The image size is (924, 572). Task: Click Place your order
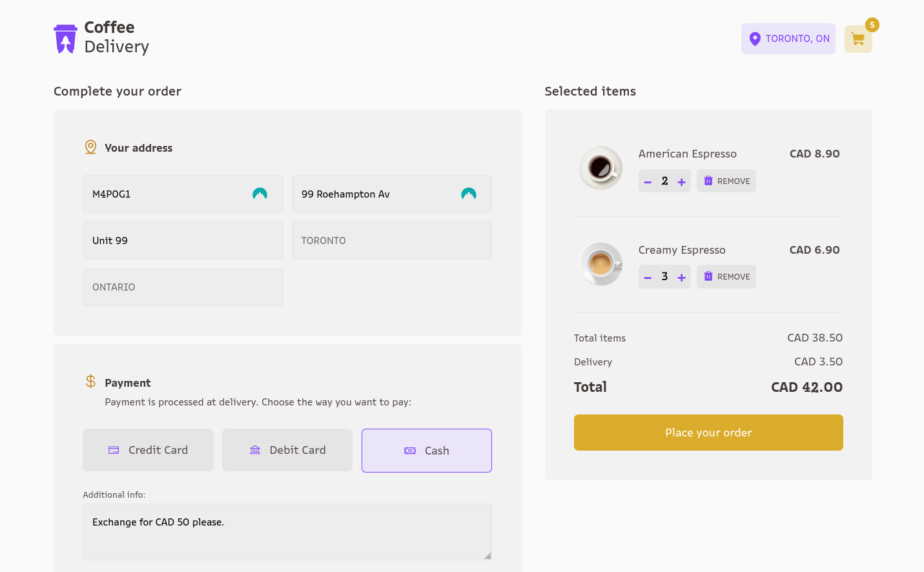708,432
